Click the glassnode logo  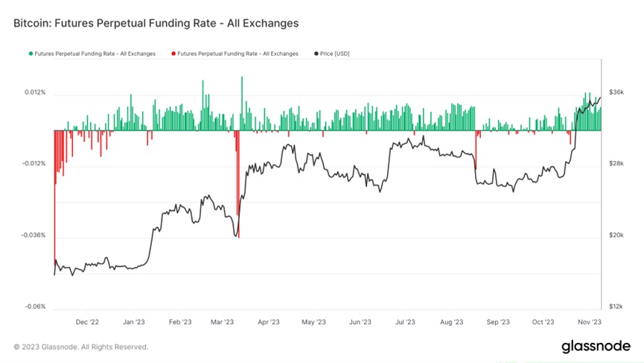[595, 347]
